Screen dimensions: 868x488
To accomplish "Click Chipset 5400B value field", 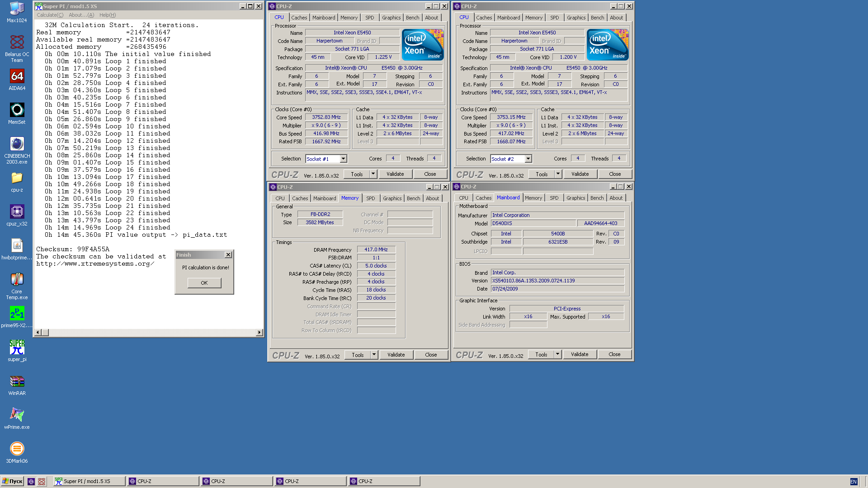I will pos(558,234).
